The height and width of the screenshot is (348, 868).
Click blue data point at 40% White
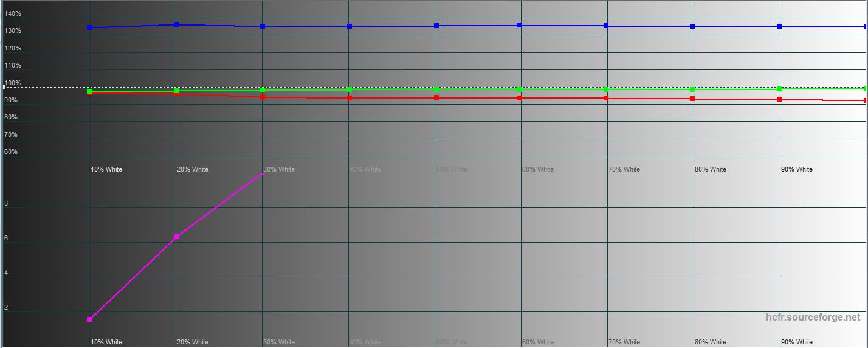(x=349, y=26)
